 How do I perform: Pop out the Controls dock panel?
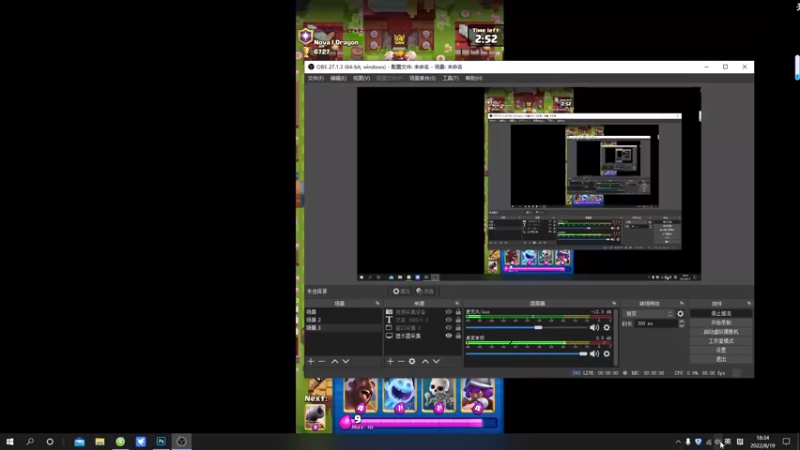tap(749, 304)
